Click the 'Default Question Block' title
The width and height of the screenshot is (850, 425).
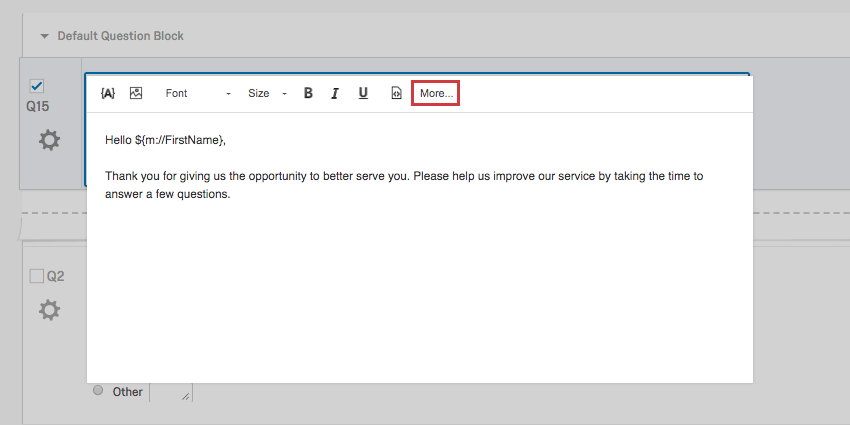coord(120,36)
